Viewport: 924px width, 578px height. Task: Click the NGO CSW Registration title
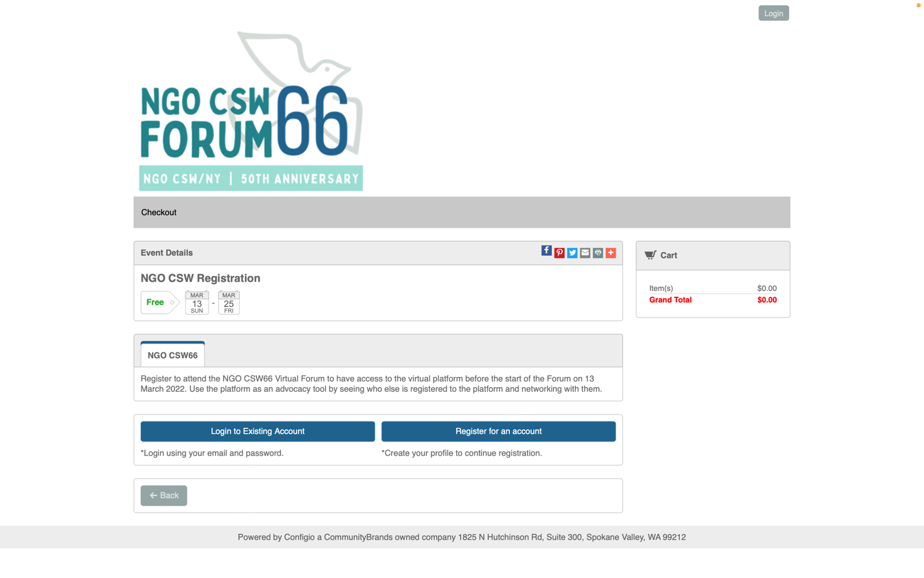pos(200,278)
